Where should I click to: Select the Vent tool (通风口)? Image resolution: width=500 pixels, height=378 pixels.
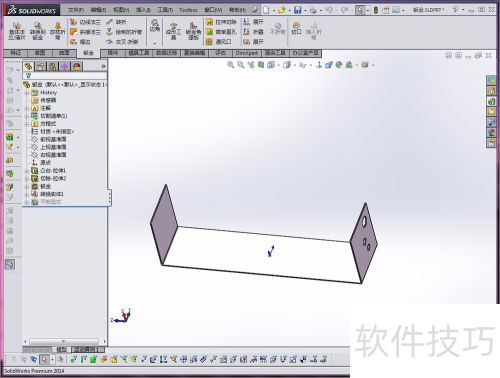(219, 42)
